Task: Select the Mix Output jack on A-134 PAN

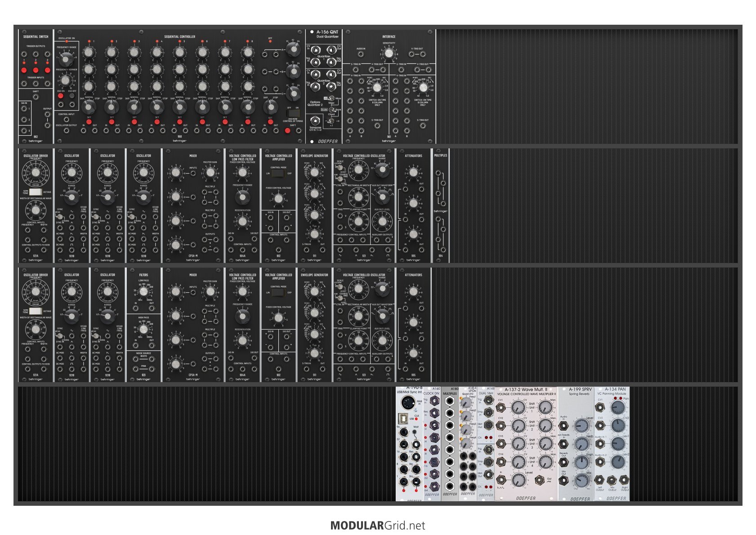Action: 612,480
